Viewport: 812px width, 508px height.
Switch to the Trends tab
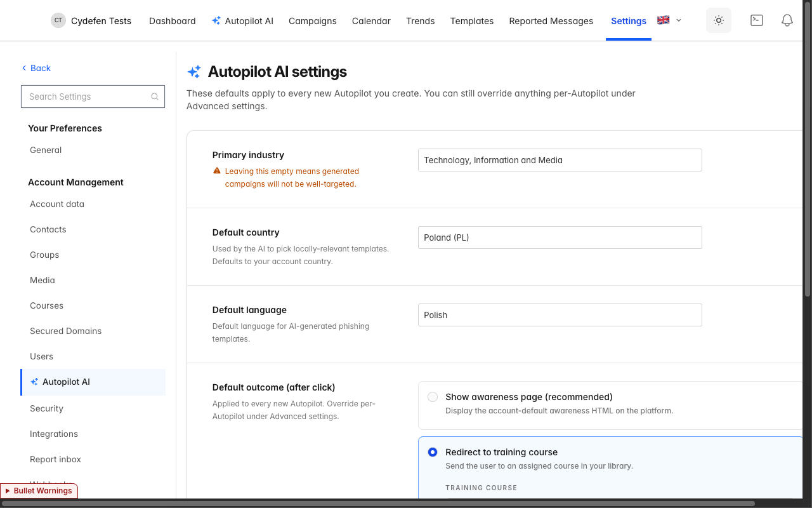pyautogui.click(x=420, y=21)
